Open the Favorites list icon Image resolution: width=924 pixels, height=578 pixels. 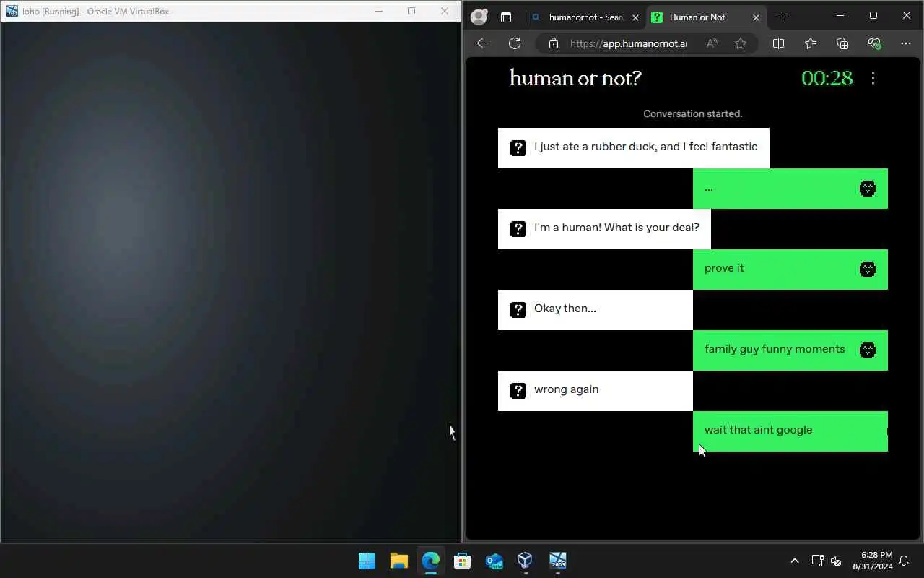pyautogui.click(x=811, y=43)
